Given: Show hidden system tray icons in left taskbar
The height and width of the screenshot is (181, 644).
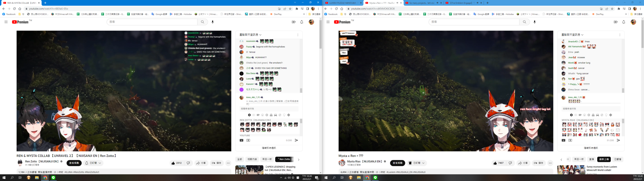Looking at the screenshot, I should 281,178.
